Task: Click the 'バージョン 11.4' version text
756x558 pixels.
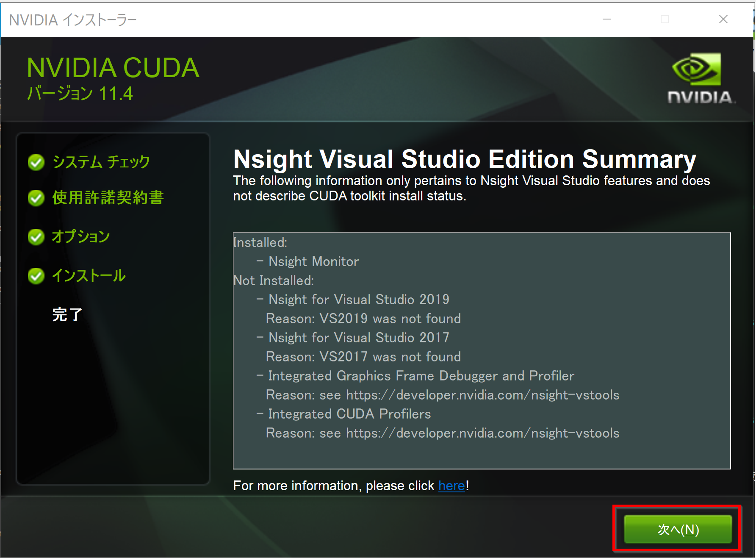Action: (x=80, y=93)
